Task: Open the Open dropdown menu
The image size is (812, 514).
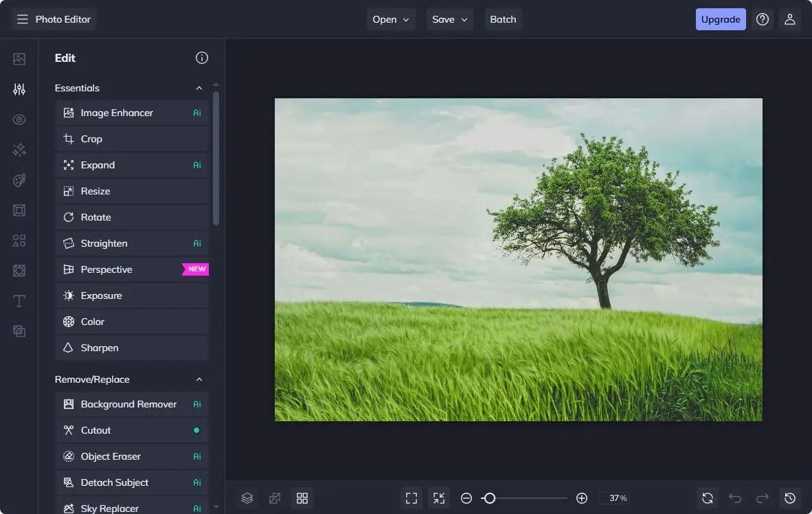Action: pos(391,19)
